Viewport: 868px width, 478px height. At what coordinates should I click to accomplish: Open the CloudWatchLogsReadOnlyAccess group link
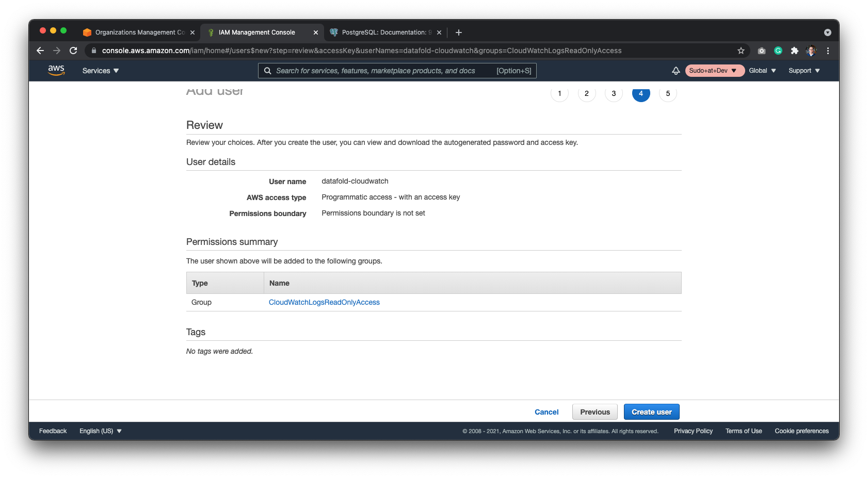click(x=324, y=302)
